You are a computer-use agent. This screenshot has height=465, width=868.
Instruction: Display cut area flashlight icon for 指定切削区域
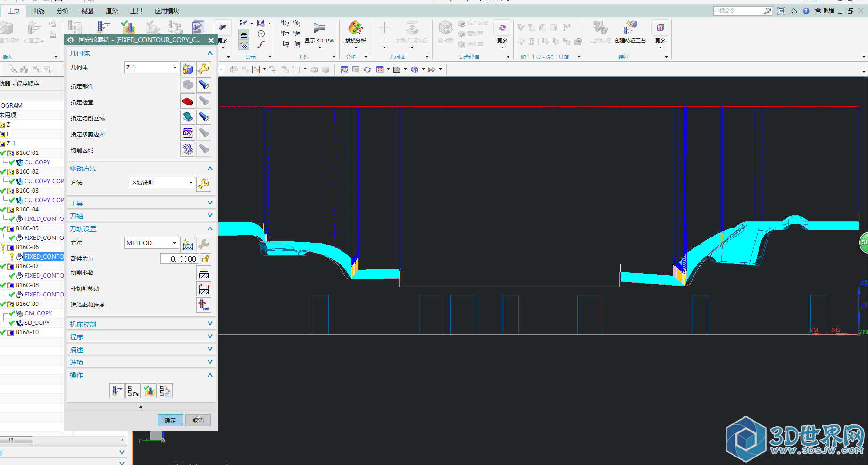tap(204, 117)
